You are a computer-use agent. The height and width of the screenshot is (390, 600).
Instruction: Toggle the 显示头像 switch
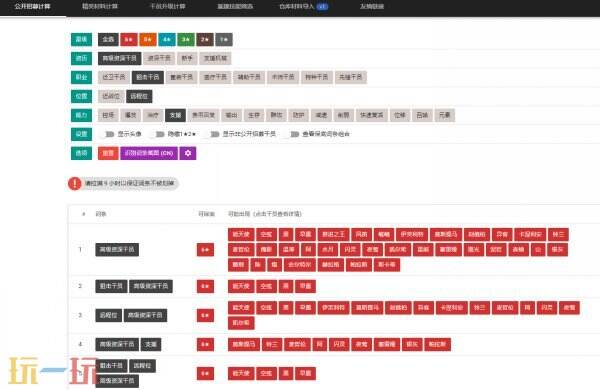point(108,134)
